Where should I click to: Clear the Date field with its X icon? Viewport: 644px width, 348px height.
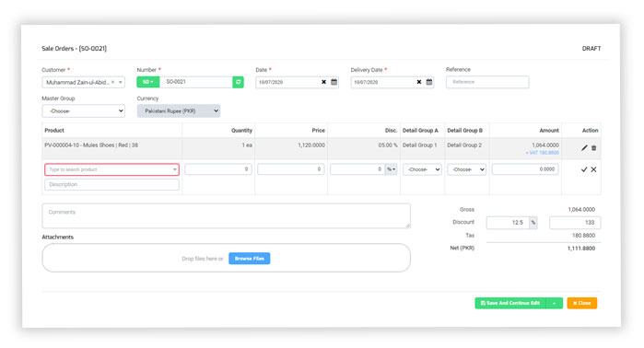[x=323, y=82]
